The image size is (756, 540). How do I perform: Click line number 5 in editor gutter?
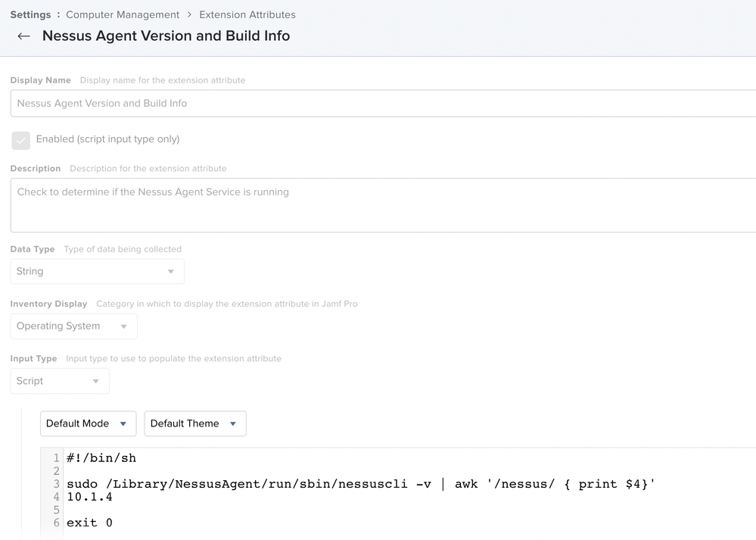pos(57,510)
